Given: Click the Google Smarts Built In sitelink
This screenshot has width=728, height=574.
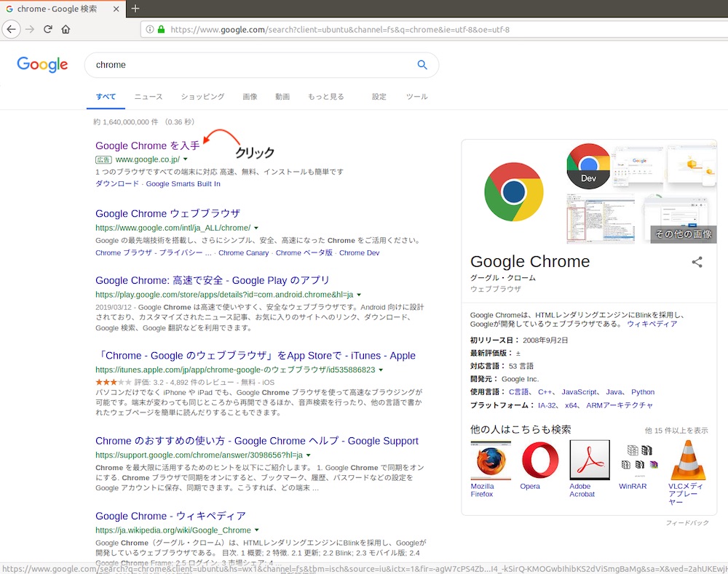Looking at the screenshot, I should 183,184.
